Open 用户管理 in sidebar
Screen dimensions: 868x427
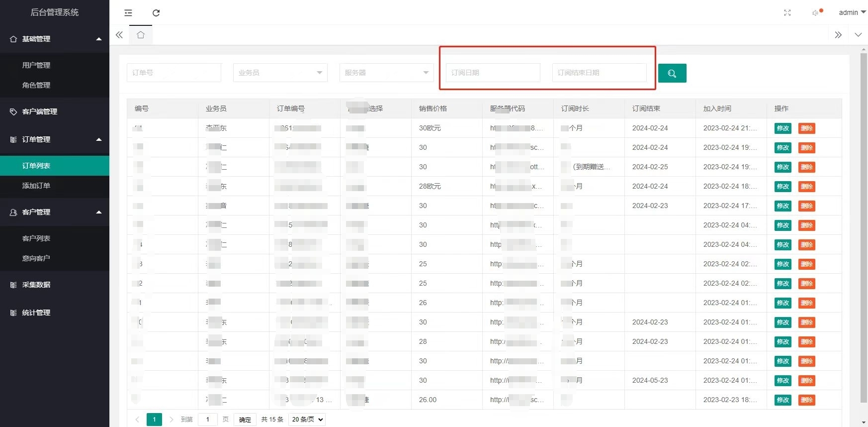[x=55, y=65]
